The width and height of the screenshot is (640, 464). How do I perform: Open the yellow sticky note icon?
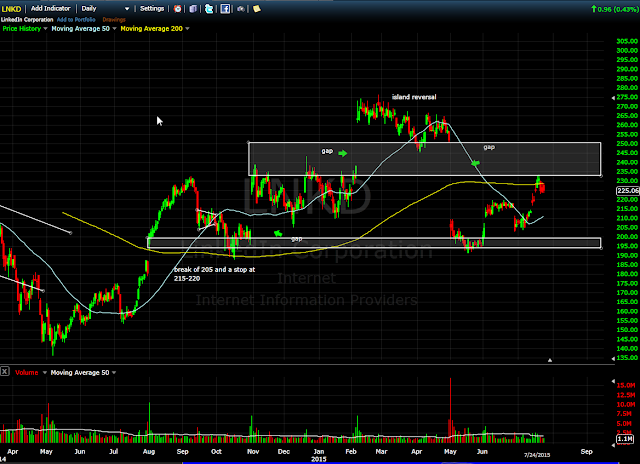(x=257, y=9)
